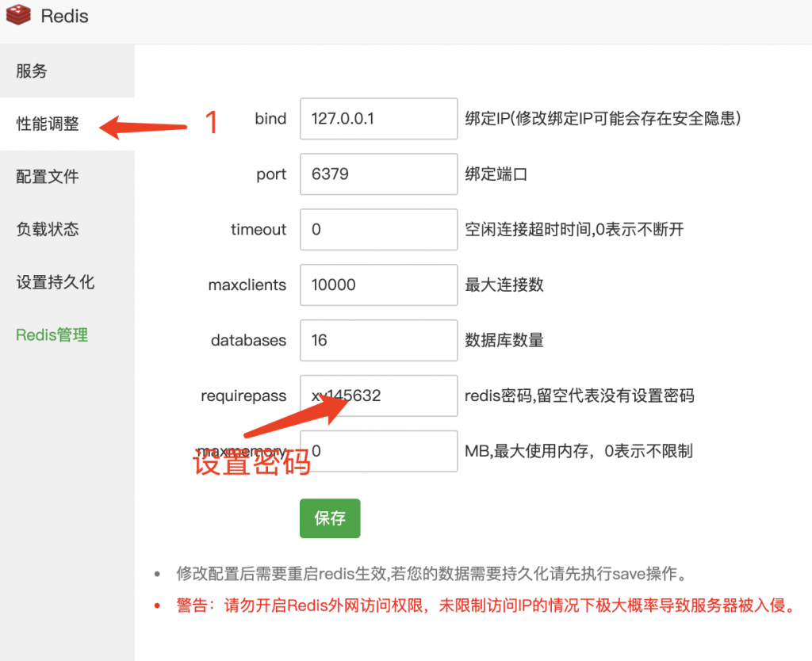Screen dimensions: 812x661
Task: Click the 'MB,最大使用内存' description text
Action: pos(578,451)
